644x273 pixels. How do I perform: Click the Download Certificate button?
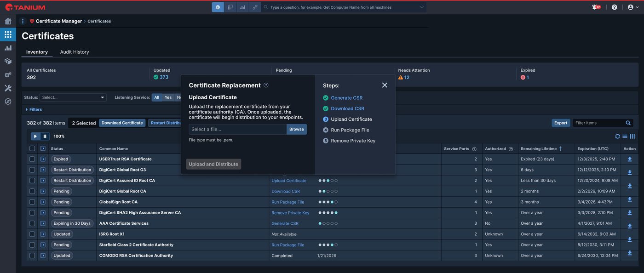tap(122, 123)
